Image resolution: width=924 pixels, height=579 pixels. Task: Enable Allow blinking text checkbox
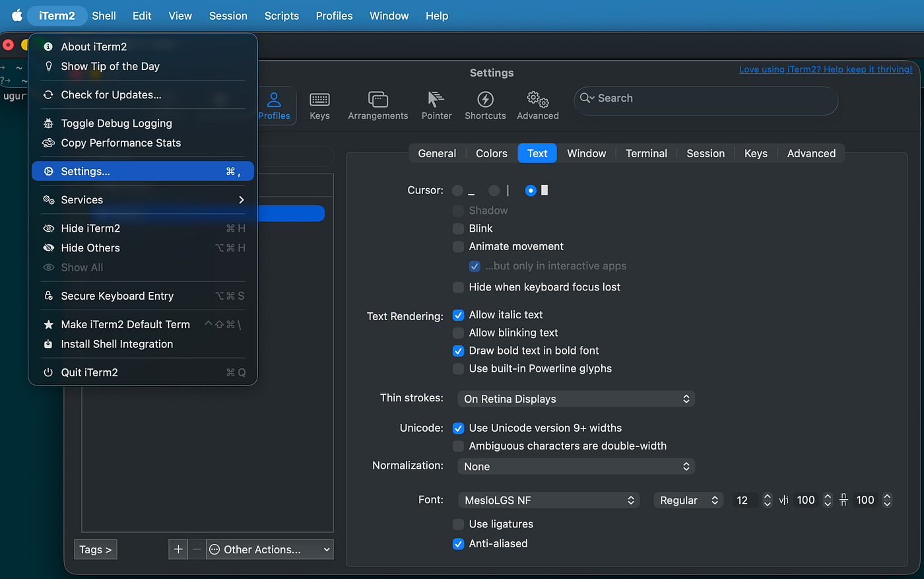(458, 333)
